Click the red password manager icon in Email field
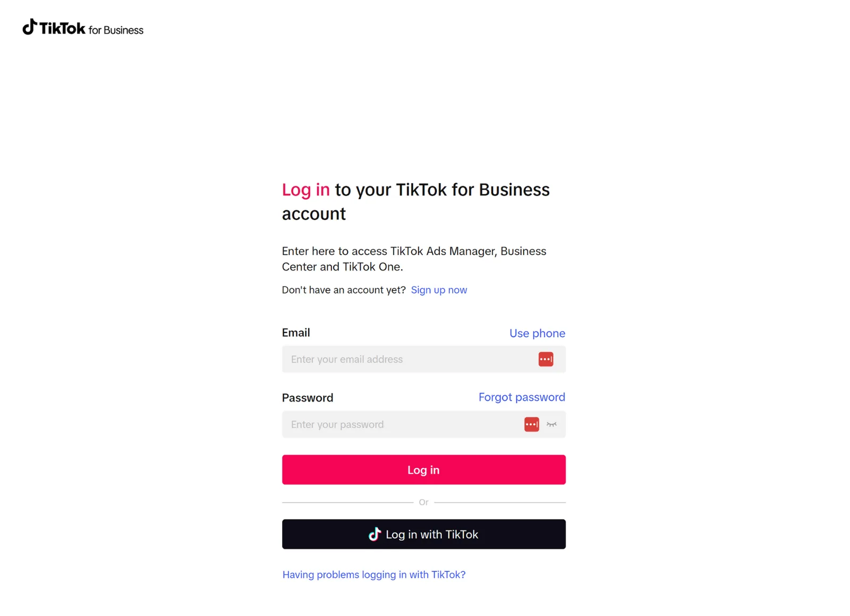The width and height of the screenshot is (850, 616). coord(546,360)
